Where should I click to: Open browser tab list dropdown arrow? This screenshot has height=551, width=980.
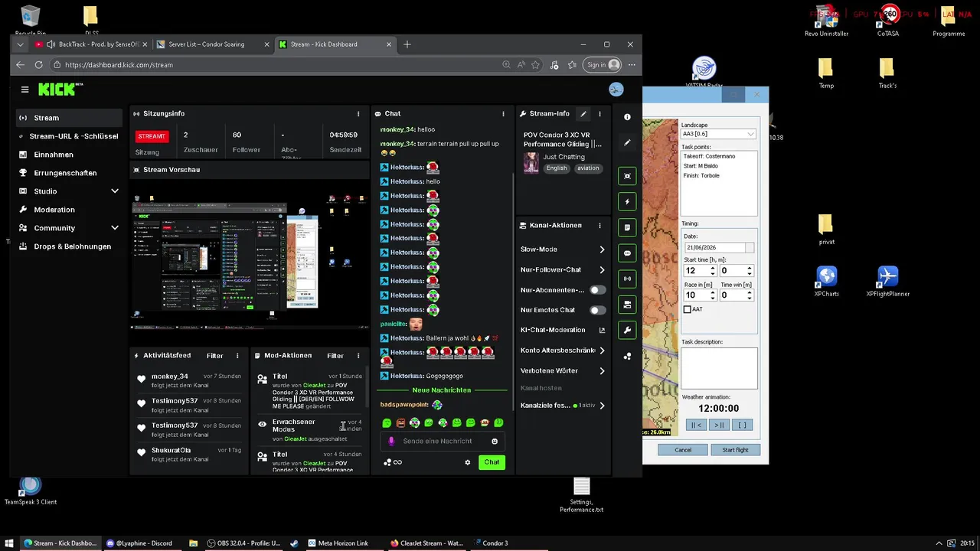20,44
